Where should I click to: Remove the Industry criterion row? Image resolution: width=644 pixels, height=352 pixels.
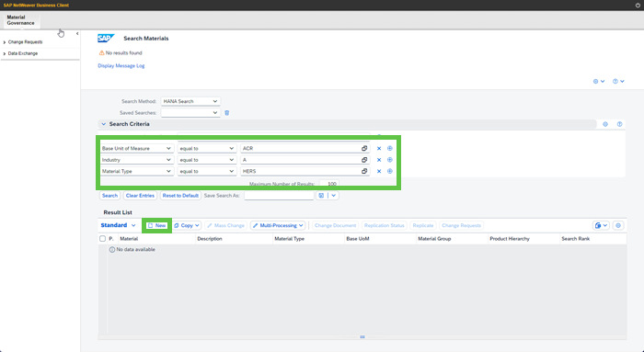coord(379,160)
